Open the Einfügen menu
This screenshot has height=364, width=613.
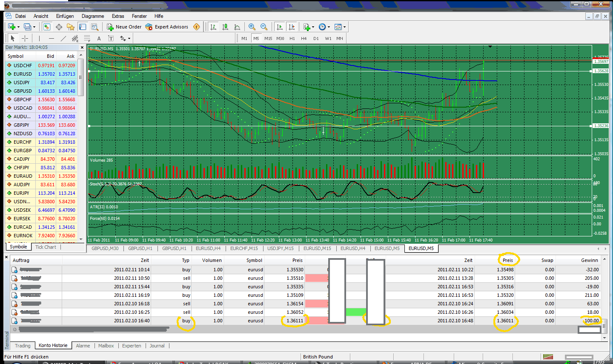pyautogui.click(x=65, y=16)
